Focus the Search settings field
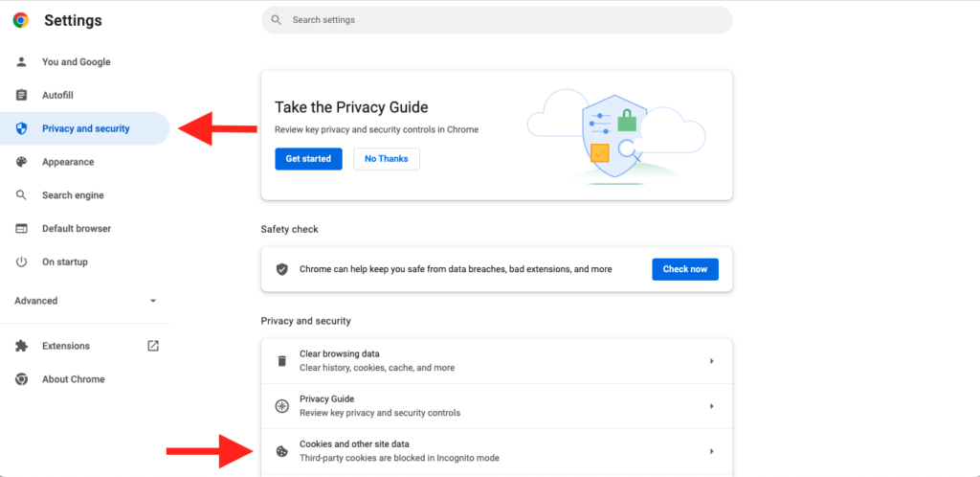980x477 pixels. click(x=496, y=20)
